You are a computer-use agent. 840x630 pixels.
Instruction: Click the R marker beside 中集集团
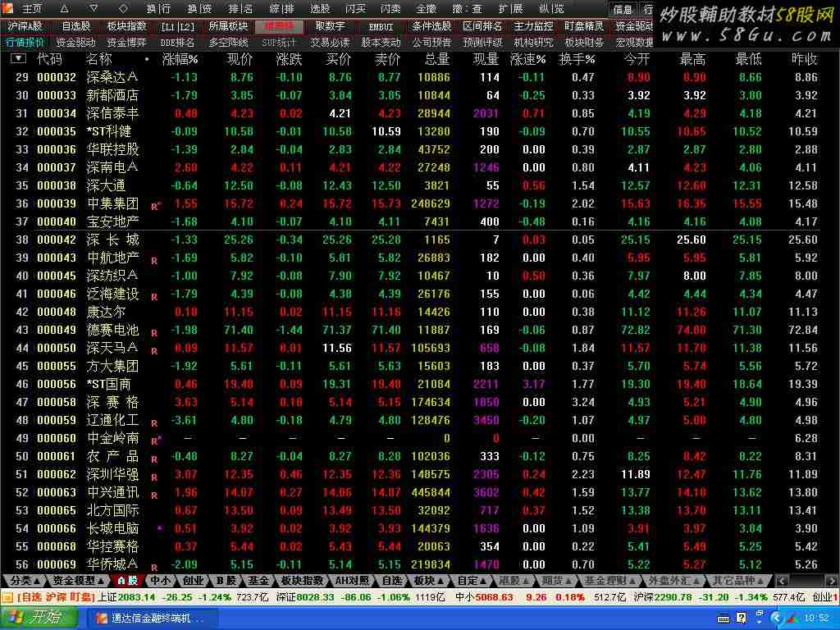[x=155, y=206]
